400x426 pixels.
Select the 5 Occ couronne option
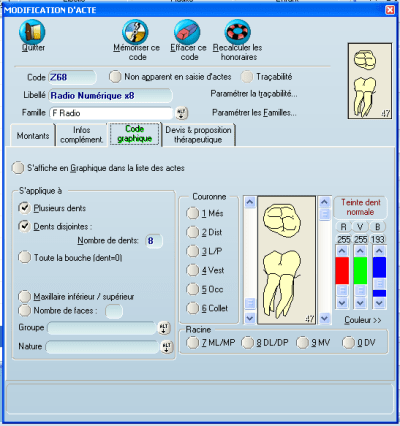point(192,289)
